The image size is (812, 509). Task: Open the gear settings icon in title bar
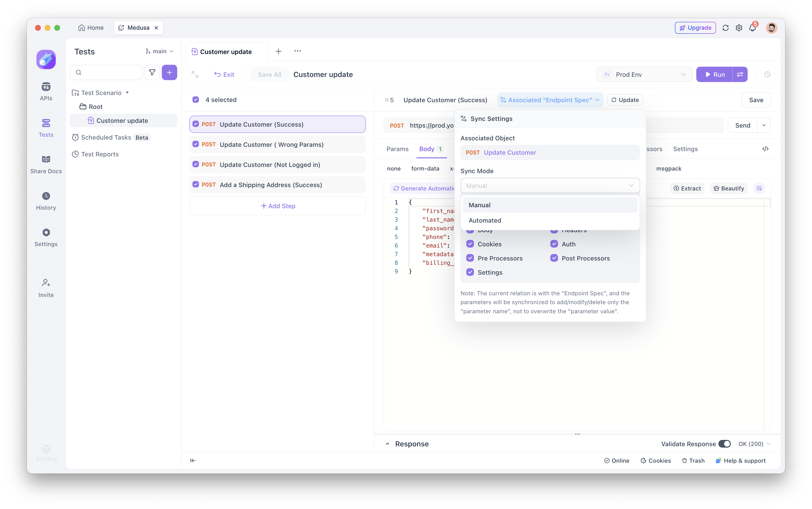pos(739,28)
